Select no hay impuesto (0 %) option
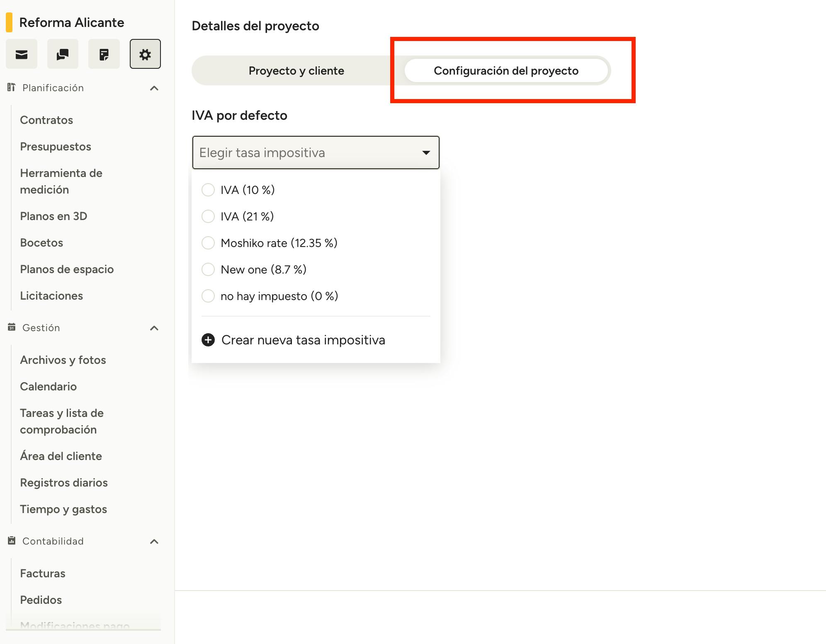 click(208, 296)
